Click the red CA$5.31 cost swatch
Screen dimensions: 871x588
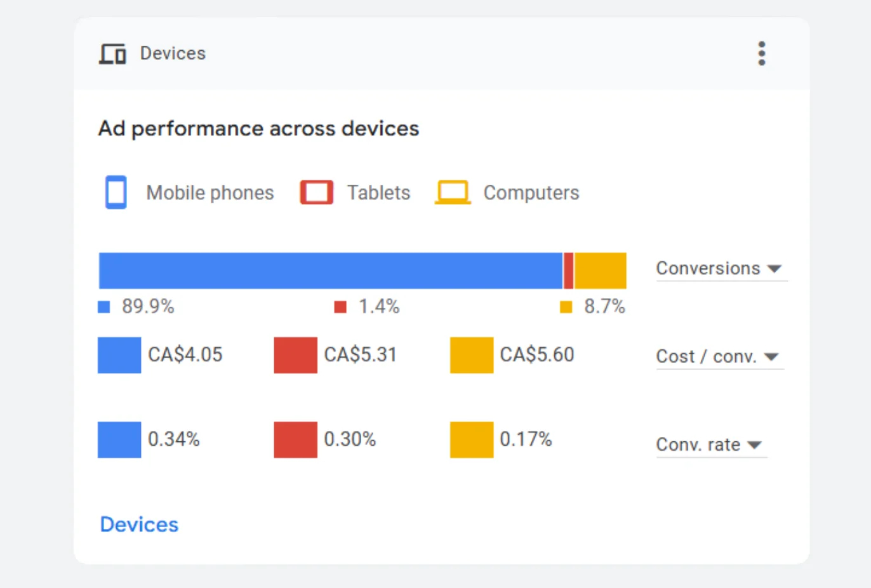coord(295,355)
